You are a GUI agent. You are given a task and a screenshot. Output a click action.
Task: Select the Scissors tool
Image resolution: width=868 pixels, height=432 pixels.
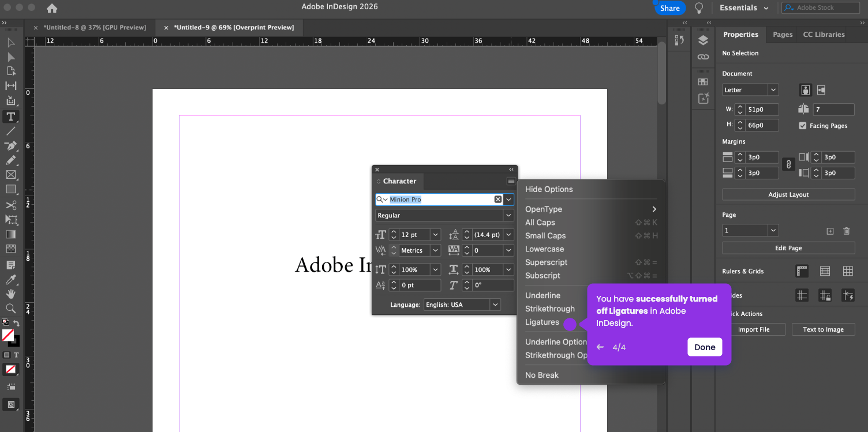(10, 205)
